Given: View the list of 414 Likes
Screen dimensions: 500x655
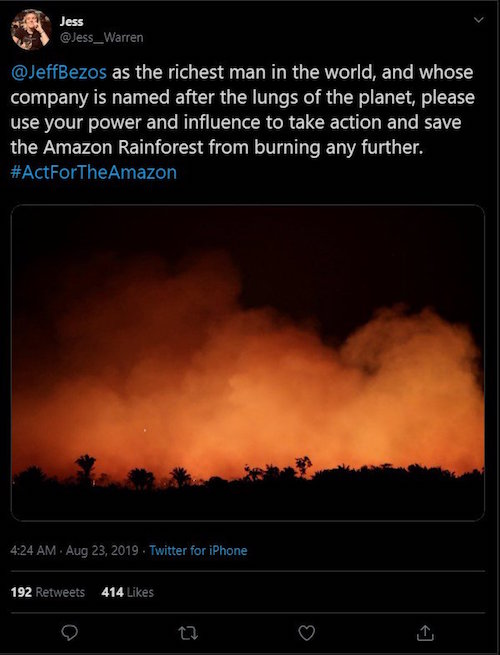Looking at the screenshot, I should 127,592.
